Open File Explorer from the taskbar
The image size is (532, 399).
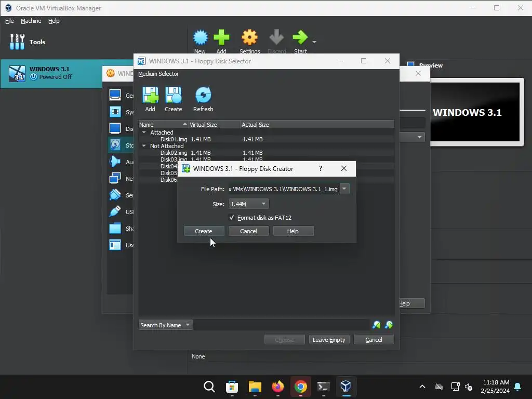tap(255, 387)
